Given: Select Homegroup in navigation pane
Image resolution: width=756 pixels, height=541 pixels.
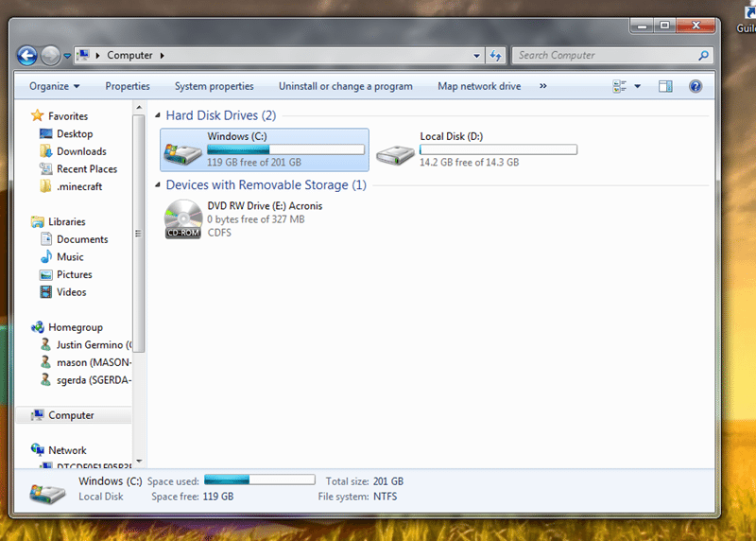Looking at the screenshot, I should [x=76, y=327].
